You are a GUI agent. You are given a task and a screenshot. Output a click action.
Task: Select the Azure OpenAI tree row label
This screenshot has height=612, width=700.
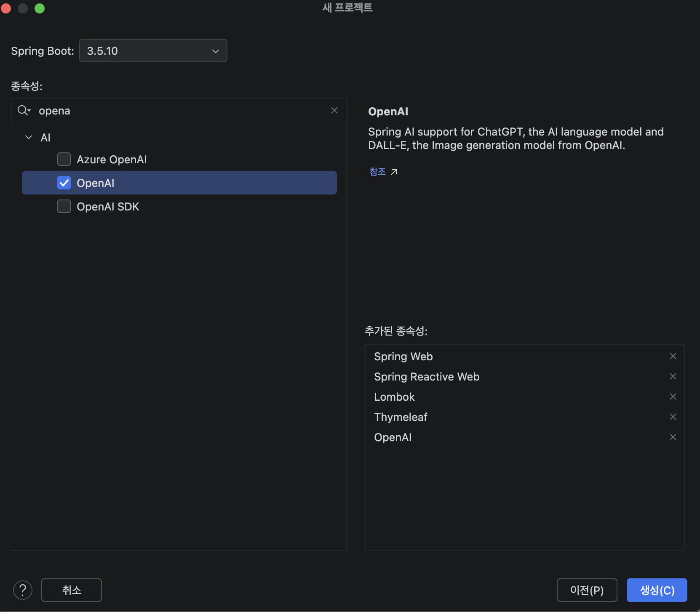point(112,160)
